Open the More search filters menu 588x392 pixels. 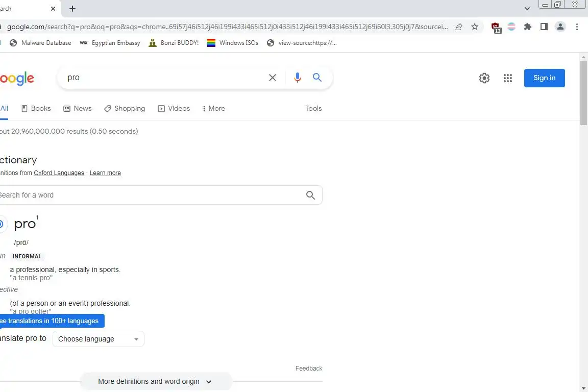tap(213, 108)
